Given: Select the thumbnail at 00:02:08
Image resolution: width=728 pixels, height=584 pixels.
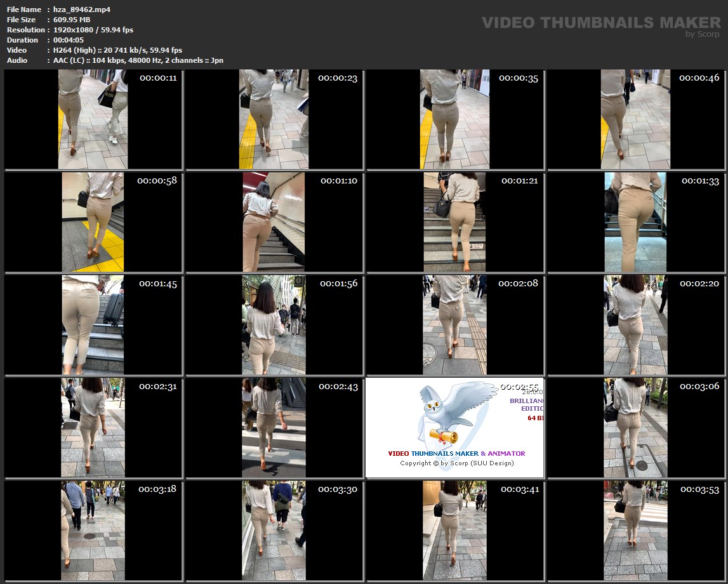Looking at the screenshot, I should coord(454,325).
